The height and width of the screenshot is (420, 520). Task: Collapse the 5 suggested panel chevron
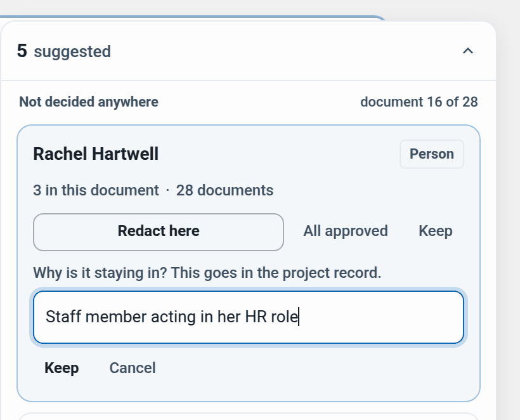point(467,51)
